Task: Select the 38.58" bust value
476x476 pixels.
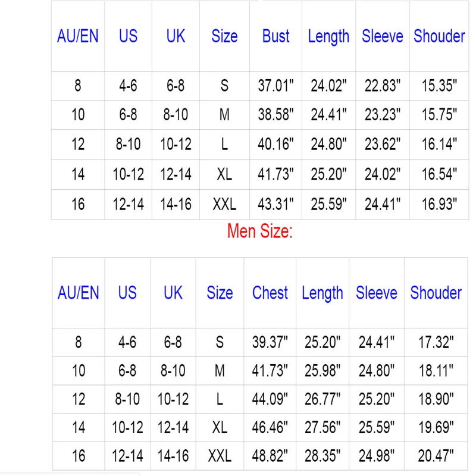Action: click(x=275, y=114)
